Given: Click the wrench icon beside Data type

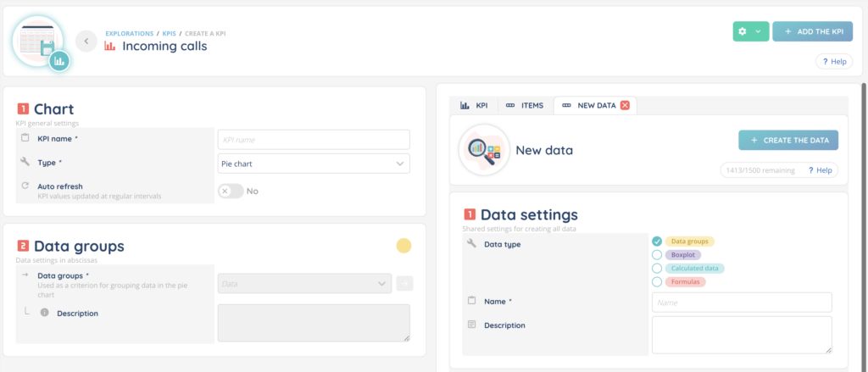Looking at the screenshot, I should (x=471, y=244).
